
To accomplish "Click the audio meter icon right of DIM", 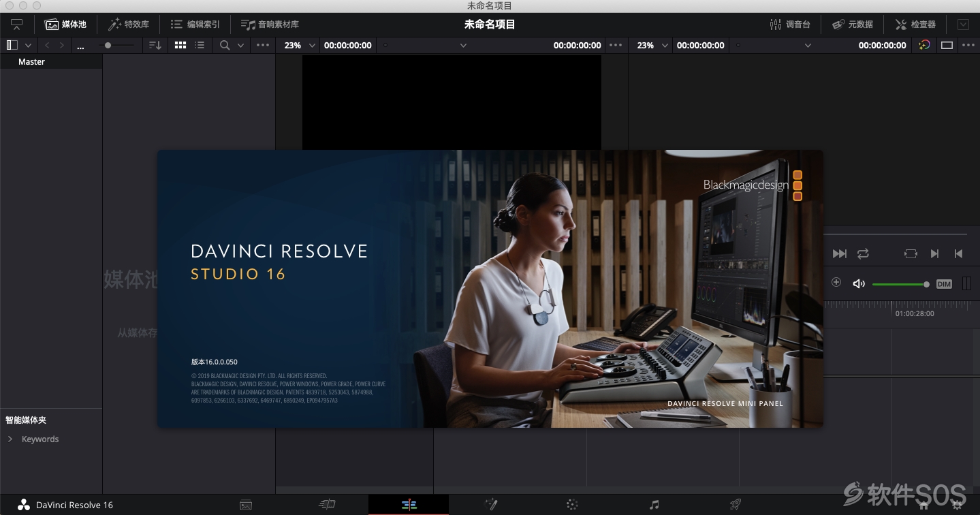I will coord(966,283).
